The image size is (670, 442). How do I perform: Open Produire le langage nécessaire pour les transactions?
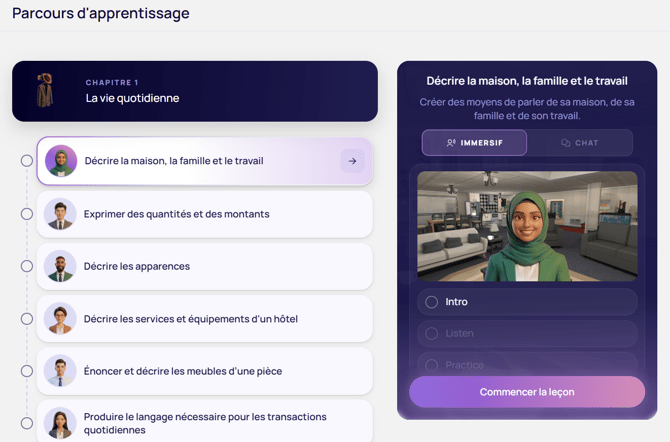click(x=205, y=421)
